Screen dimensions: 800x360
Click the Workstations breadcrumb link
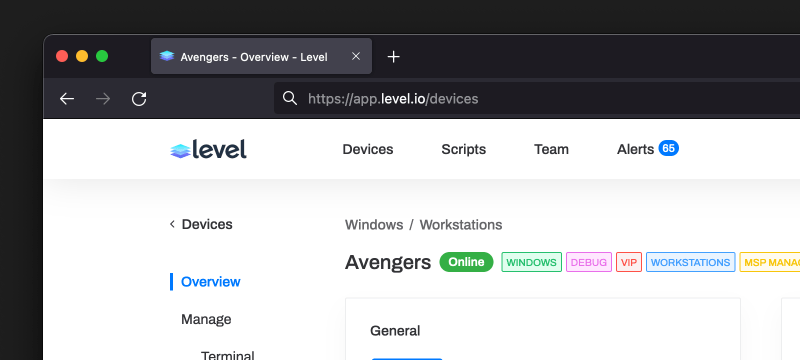point(461,225)
